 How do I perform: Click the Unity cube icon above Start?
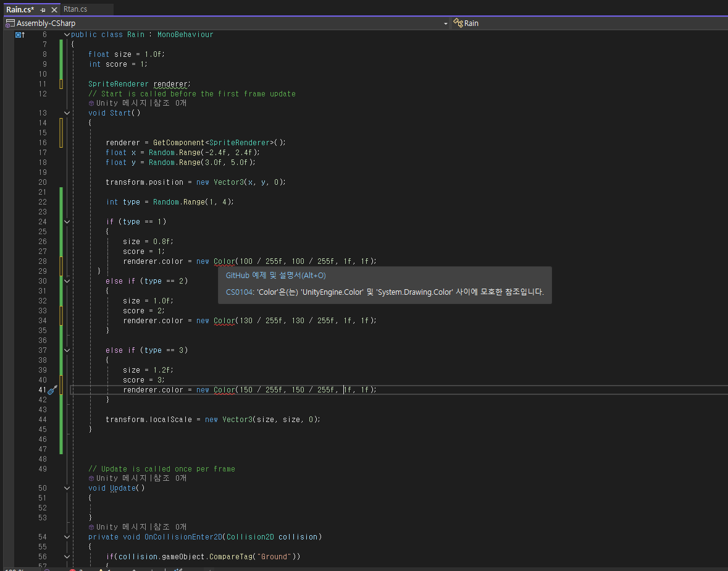point(91,103)
